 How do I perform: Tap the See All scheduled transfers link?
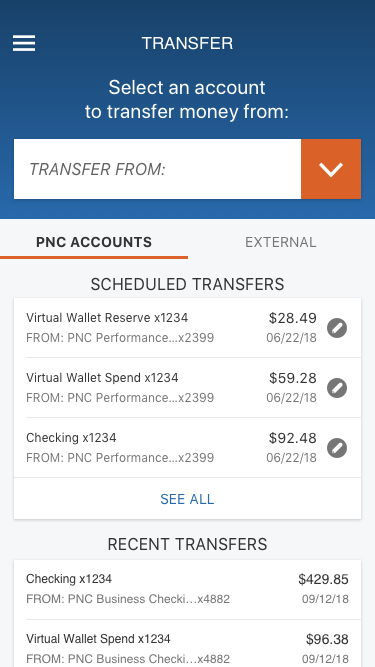(x=187, y=499)
